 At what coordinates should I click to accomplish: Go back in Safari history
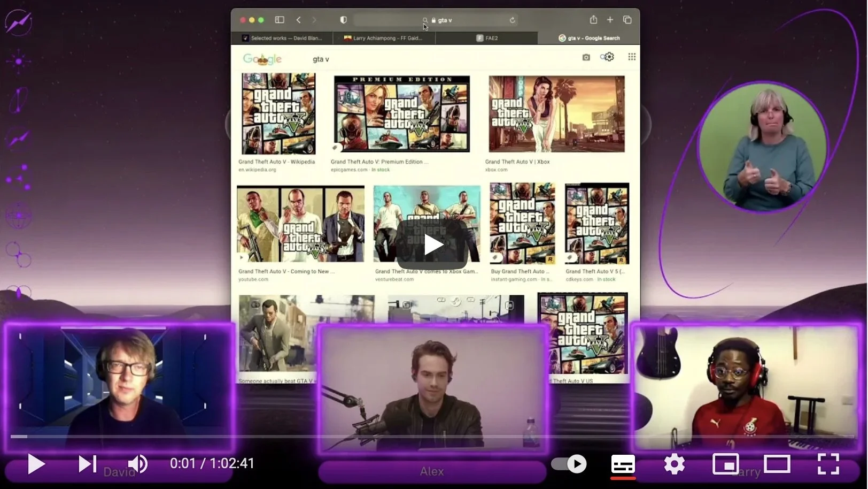(x=298, y=20)
